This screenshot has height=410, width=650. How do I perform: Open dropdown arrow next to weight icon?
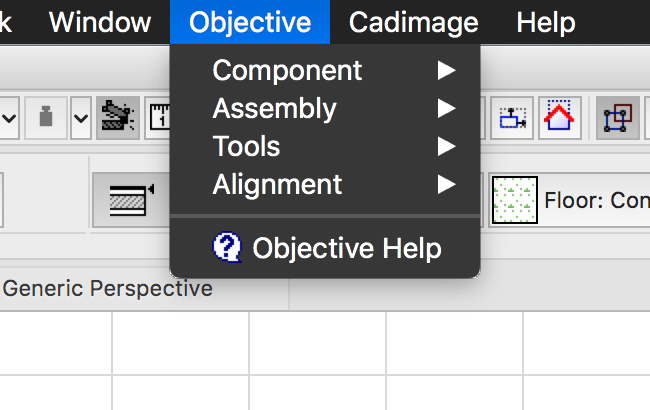80,118
